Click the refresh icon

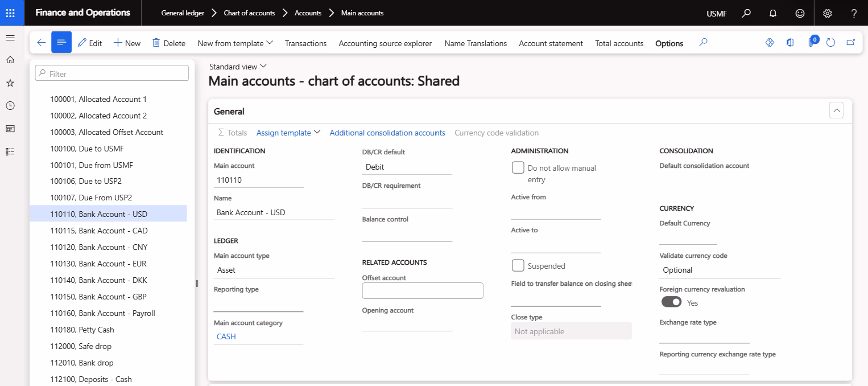pyautogui.click(x=830, y=43)
